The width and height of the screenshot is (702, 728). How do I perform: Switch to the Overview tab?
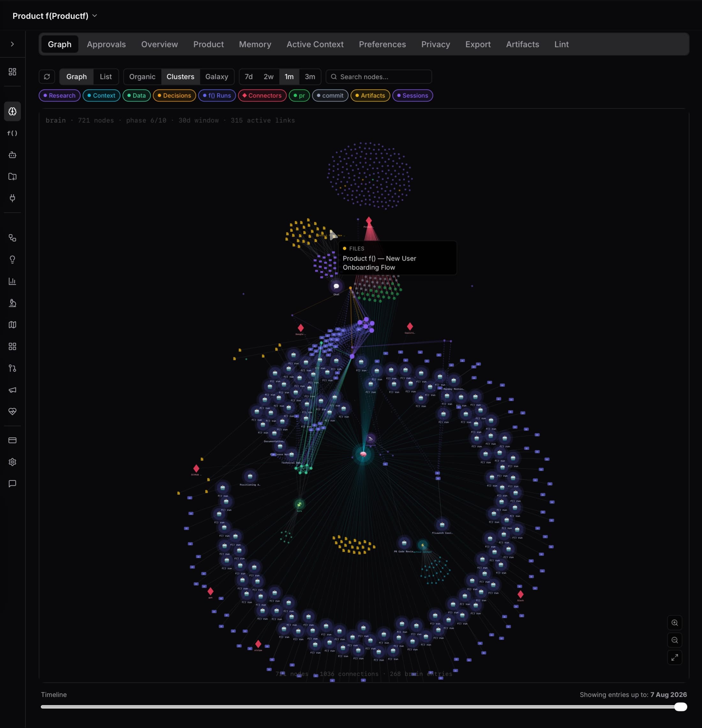pyautogui.click(x=159, y=44)
